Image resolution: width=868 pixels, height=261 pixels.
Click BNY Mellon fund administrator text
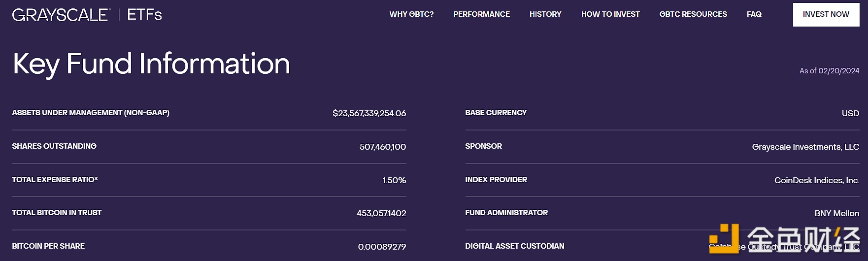836,213
